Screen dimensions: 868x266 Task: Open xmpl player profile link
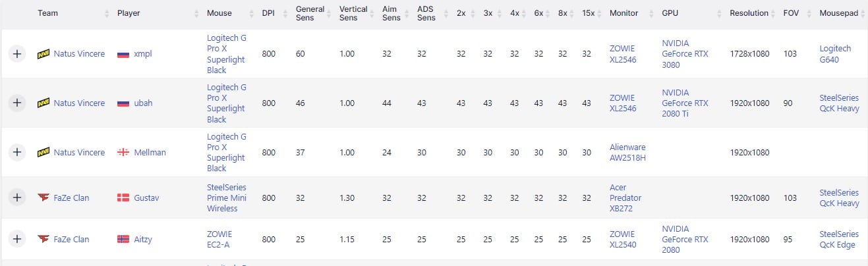coord(142,54)
